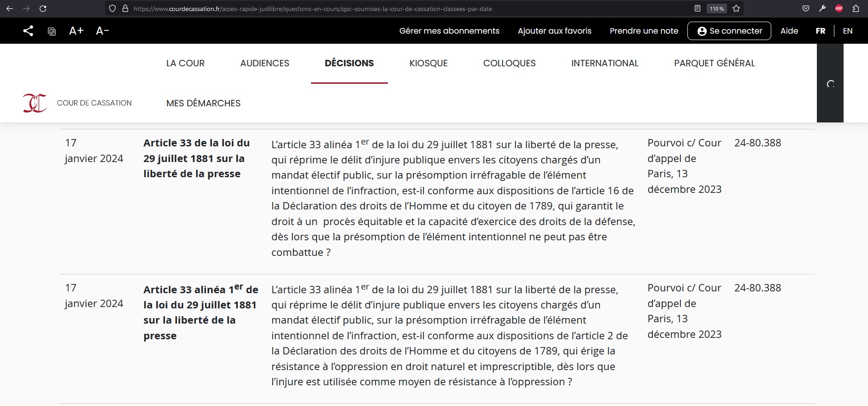The height and width of the screenshot is (406, 868).
Task: Expand the PARQUET GÉNÉRAL menu
Action: click(x=714, y=63)
